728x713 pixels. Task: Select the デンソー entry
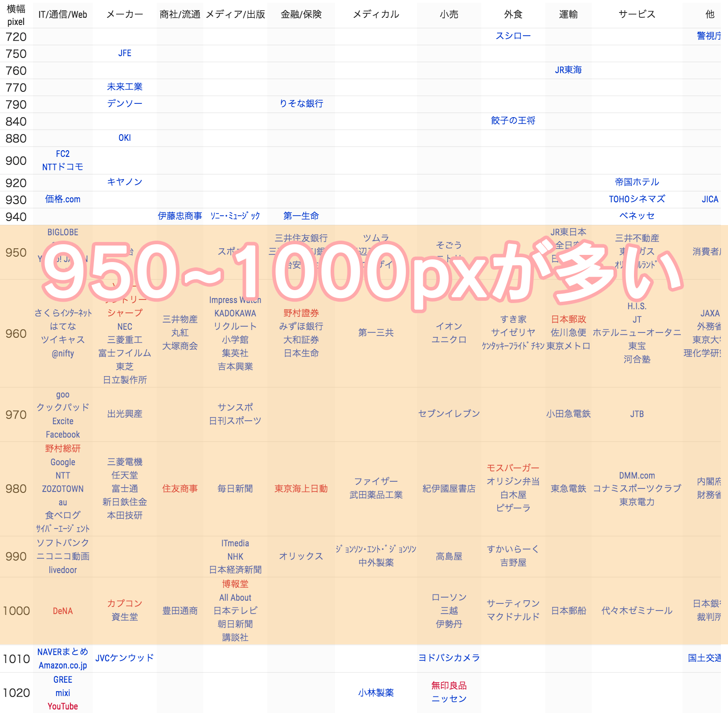[x=125, y=104]
